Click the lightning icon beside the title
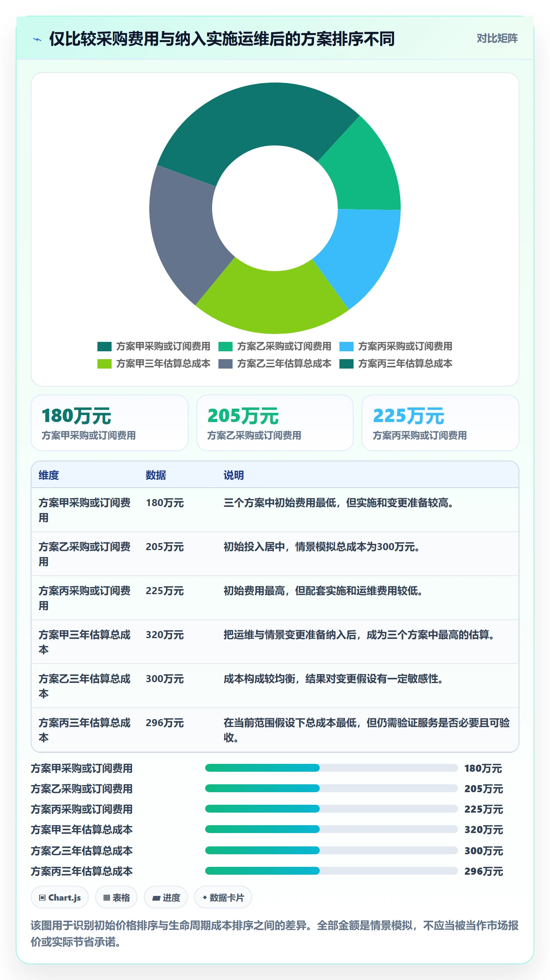 point(37,39)
